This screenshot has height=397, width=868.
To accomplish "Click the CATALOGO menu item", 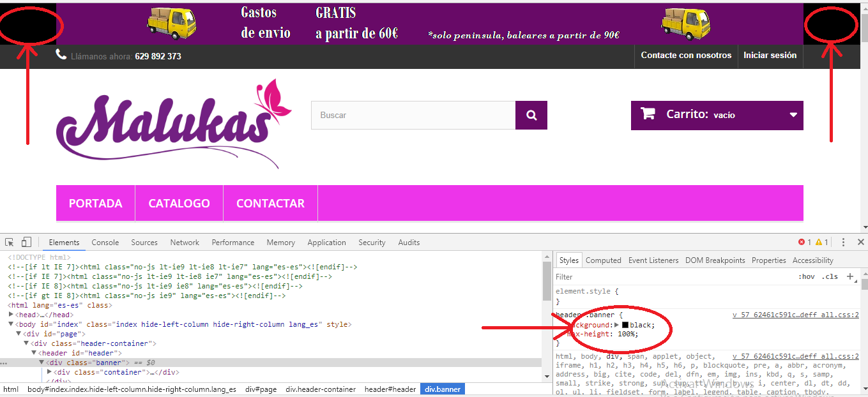I will 179,204.
